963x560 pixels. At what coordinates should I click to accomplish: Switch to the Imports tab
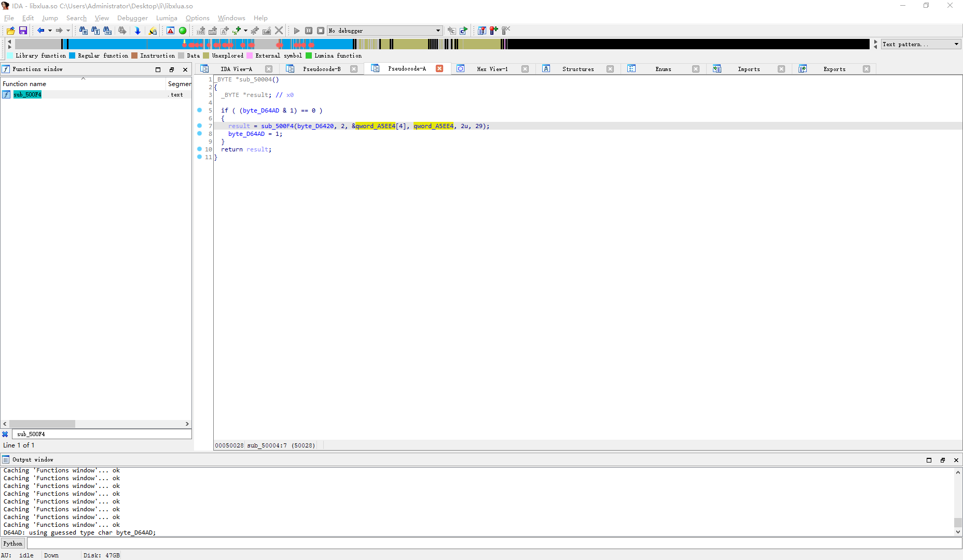748,69
